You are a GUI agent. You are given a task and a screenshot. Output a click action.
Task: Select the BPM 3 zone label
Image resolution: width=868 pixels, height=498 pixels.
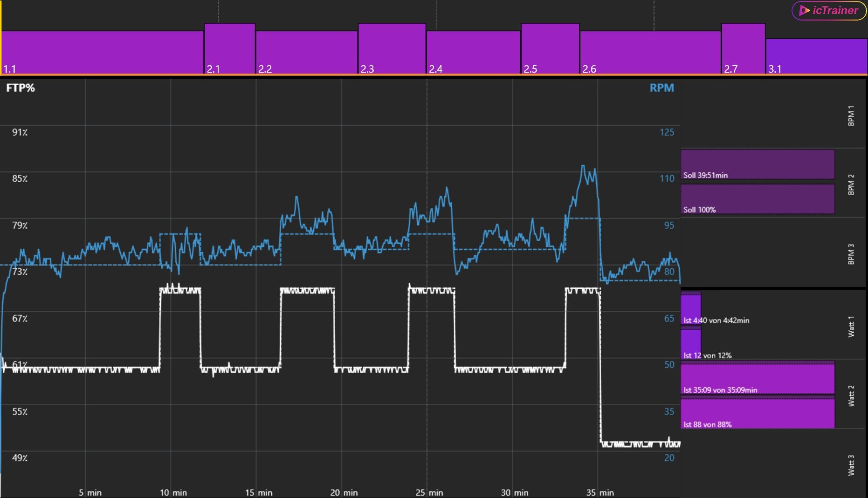(851, 254)
